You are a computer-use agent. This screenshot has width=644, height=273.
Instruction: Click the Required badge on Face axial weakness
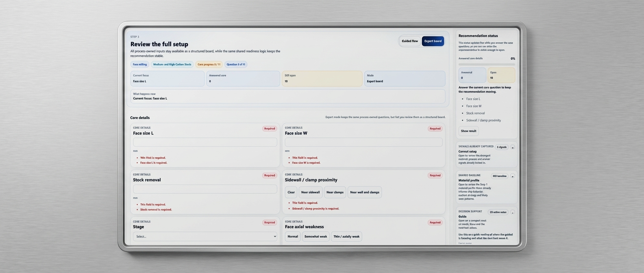pos(435,223)
